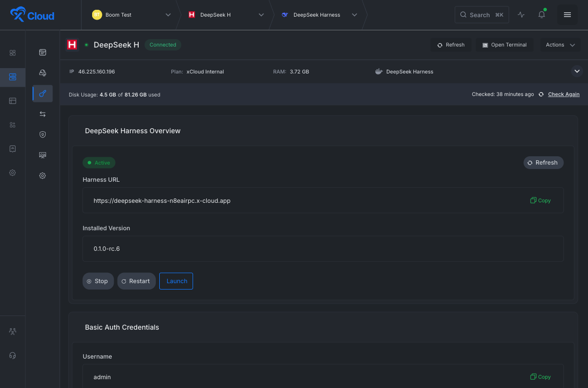Open the notifications bell
The image size is (588, 388).
(541, 15)
